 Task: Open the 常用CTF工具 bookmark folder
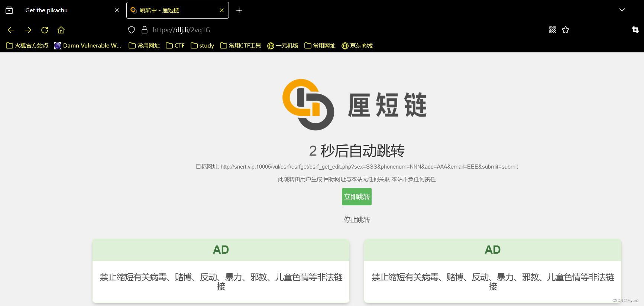tap(240, 46)
